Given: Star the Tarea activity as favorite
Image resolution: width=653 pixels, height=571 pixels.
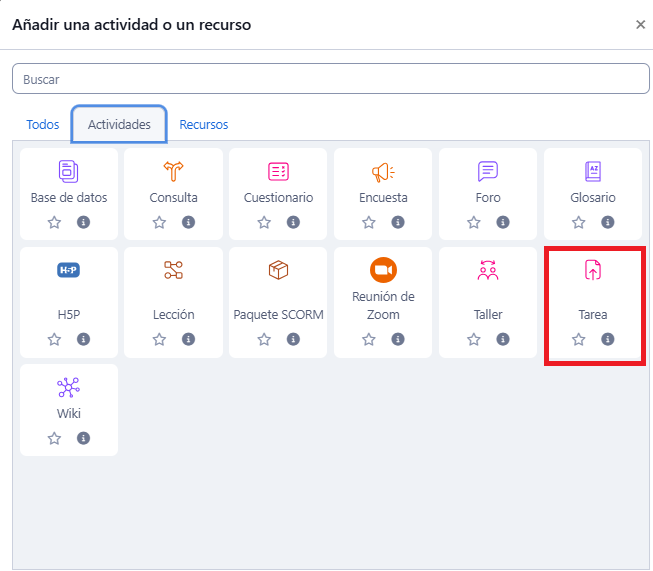Looking at the screenshot, I should pyautogui.click(x=579, y=339).
